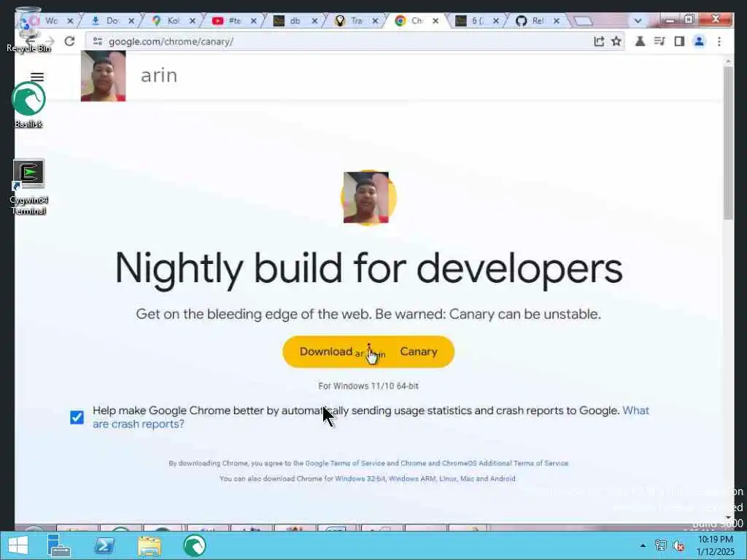
Task: Switch to the db tab
Action: 295,20
